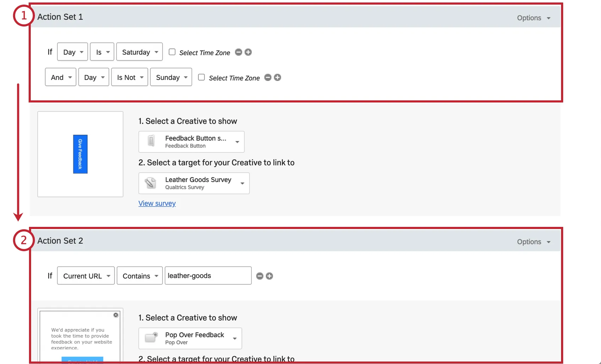
Task: Open the Leather Goods Survey target selector
Action: point(194,183)
